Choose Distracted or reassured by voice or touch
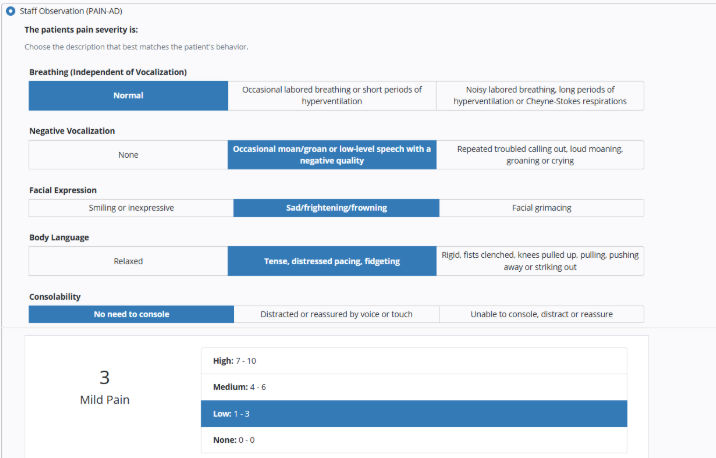This screenshot has height=458, width=716. click(336, 314)
